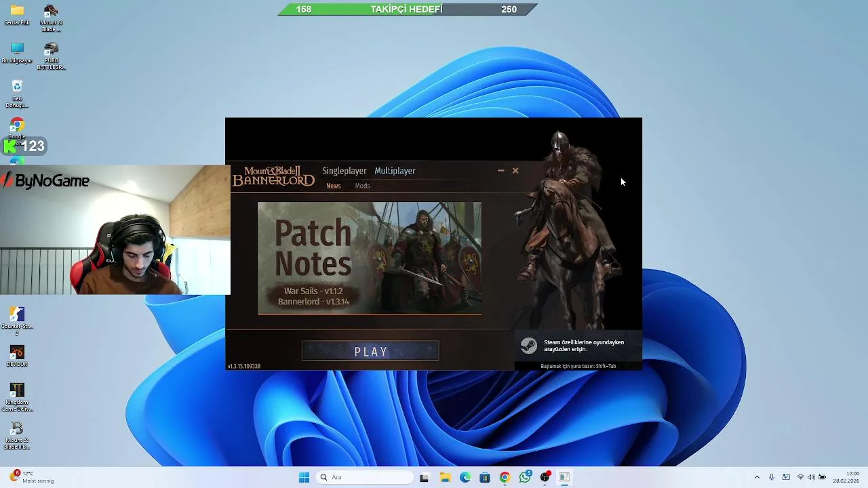The image size is (868, 488).
Task: Click the microphone icon in system tray
Action: (772, 477)
